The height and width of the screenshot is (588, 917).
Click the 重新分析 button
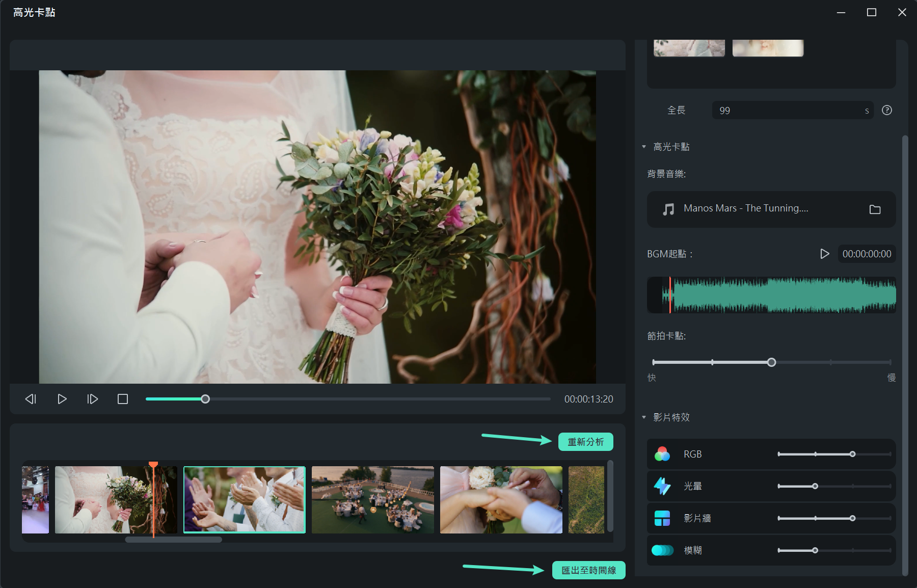[585, 442]
